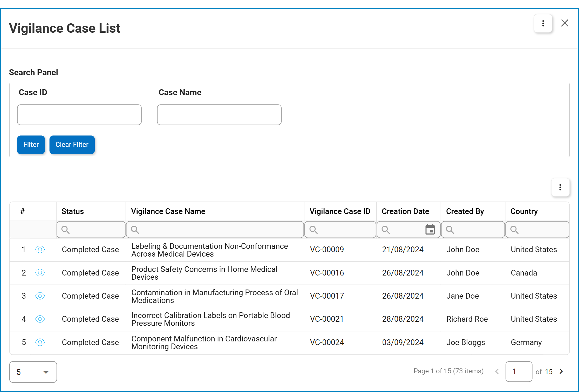Click the Clear Filter button

pyautogui.click(x=72, y=145)
